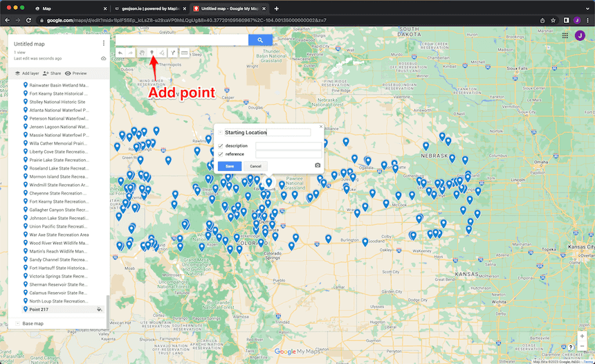This screenshot has height=364, width=595.
Task: Click the Add layer button
Action: (x=27, y=73)
